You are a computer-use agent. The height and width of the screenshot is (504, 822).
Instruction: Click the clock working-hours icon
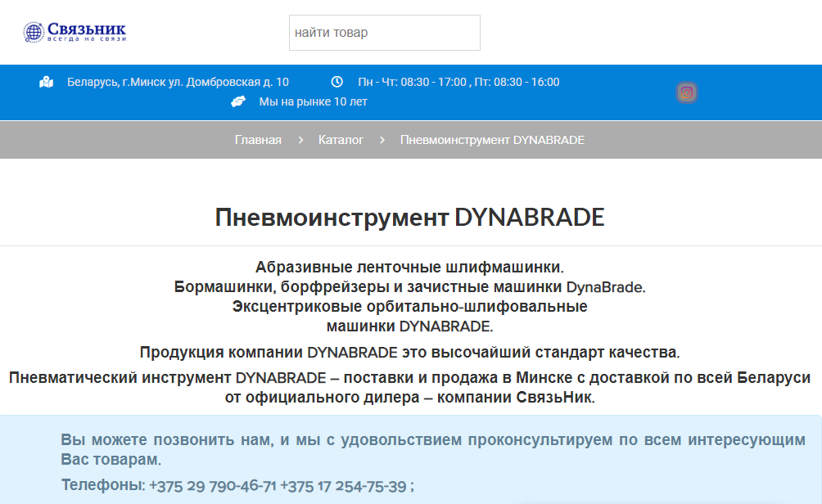(x=336, y=82)
